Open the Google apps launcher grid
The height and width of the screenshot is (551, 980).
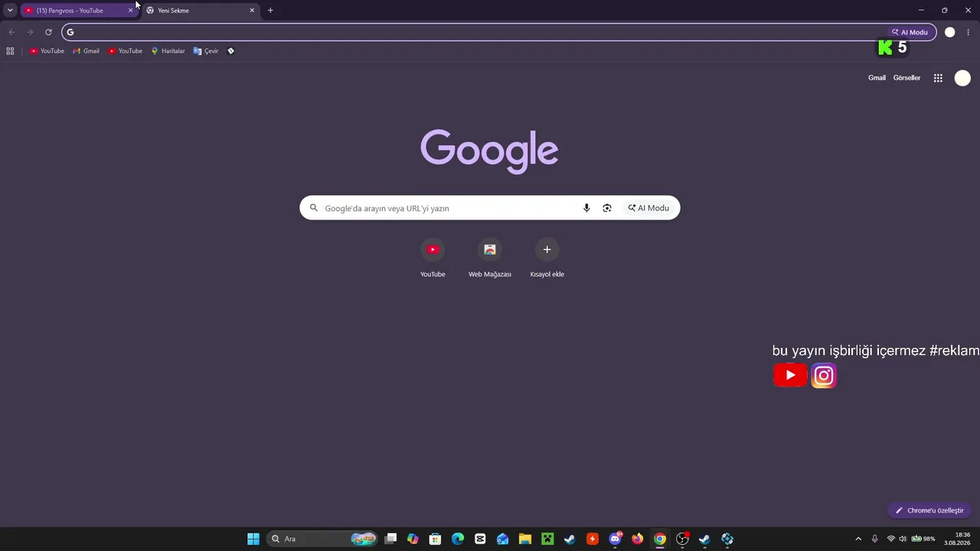point(938,78)
